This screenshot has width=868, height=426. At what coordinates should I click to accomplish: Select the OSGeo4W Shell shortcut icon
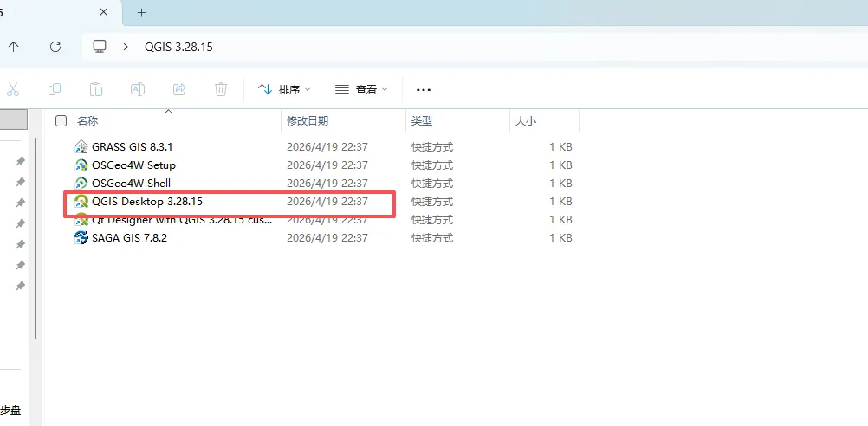pyautogui.click(x=81, y=183)
